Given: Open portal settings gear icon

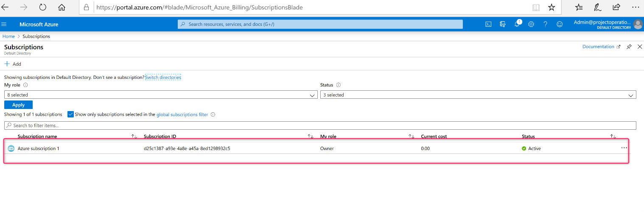Looking at the screenshot, I should [531, 24].
